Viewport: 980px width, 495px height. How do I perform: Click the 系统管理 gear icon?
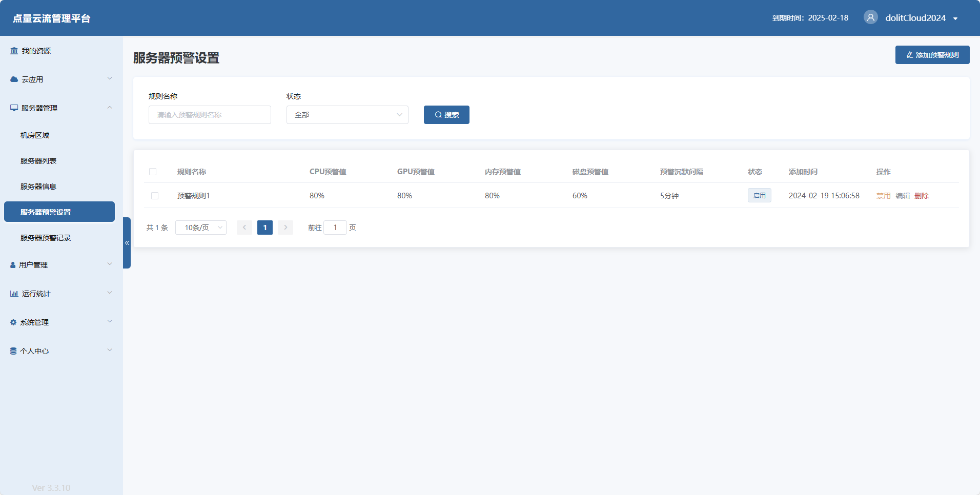tap(13, 322)
